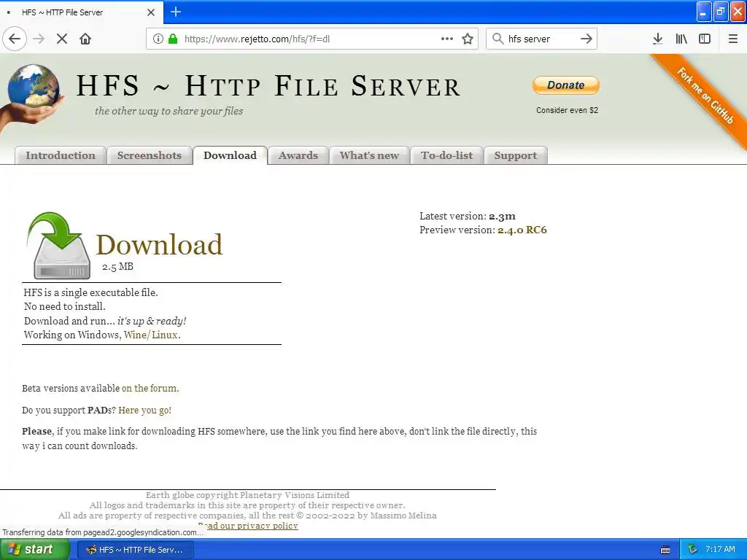747x560 pixels.
Task: Click the 'Here you go!' PAD link
Action: 145,410
